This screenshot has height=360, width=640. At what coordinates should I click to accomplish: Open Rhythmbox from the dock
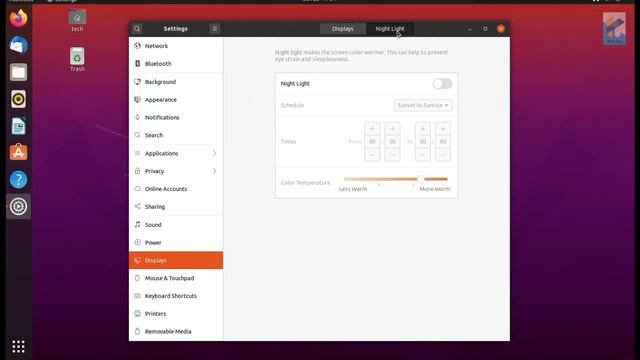[x=18, y=99]
